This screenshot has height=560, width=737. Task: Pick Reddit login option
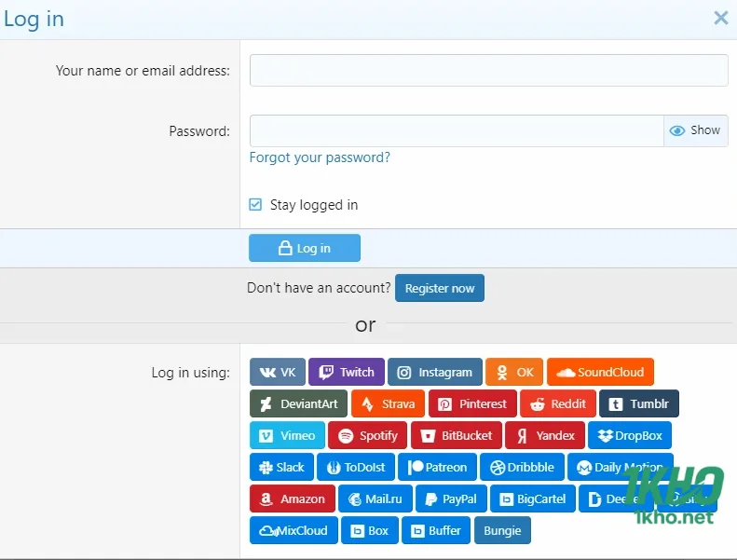(x=558, y=404)
